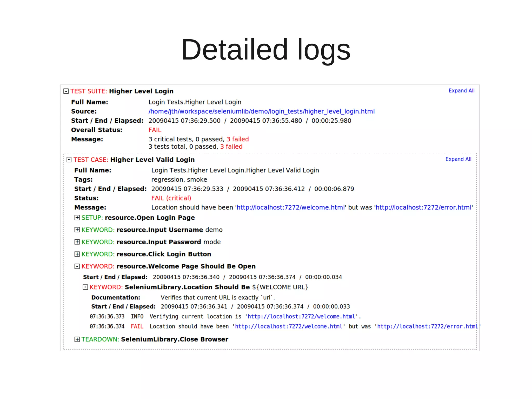Open error.html link in the FAIL log line
Screen dimensions: 532x399
point(428,326)
